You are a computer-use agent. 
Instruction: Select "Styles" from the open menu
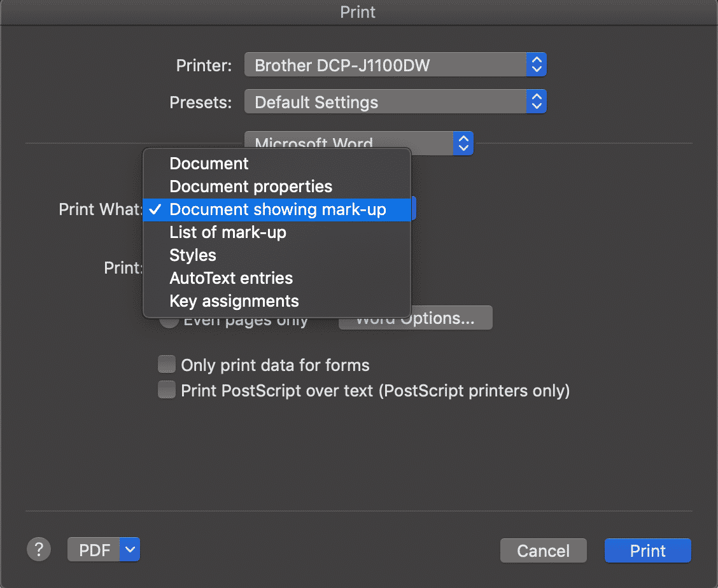point(193,255)
